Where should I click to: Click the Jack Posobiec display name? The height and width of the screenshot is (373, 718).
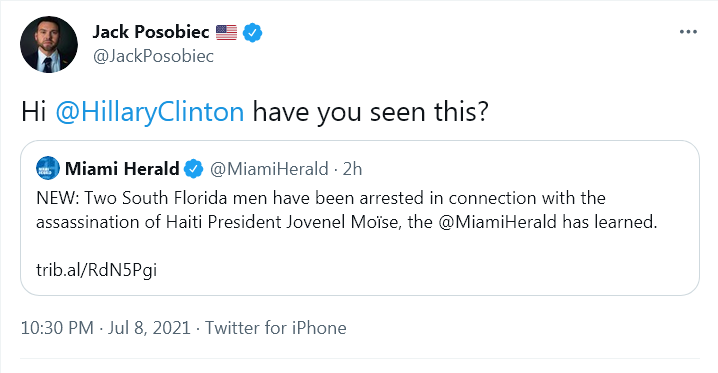[151, 32]
